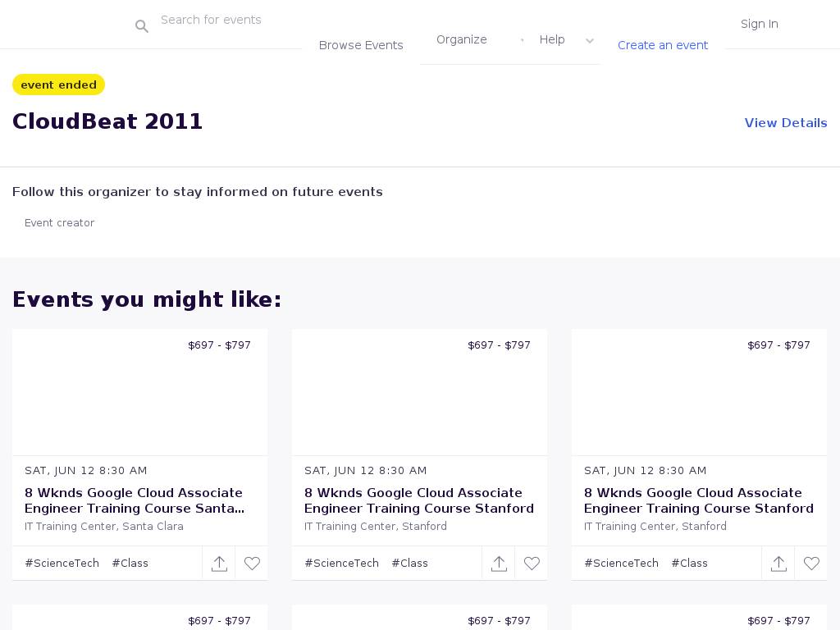Open the Organize dropdown menu
This screenshot has height=630, width=840.
(x=462, y=39)
